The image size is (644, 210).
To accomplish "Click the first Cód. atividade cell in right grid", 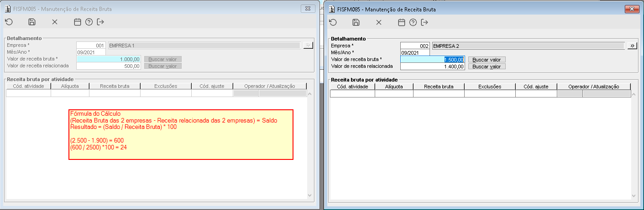I will (352, 94).
